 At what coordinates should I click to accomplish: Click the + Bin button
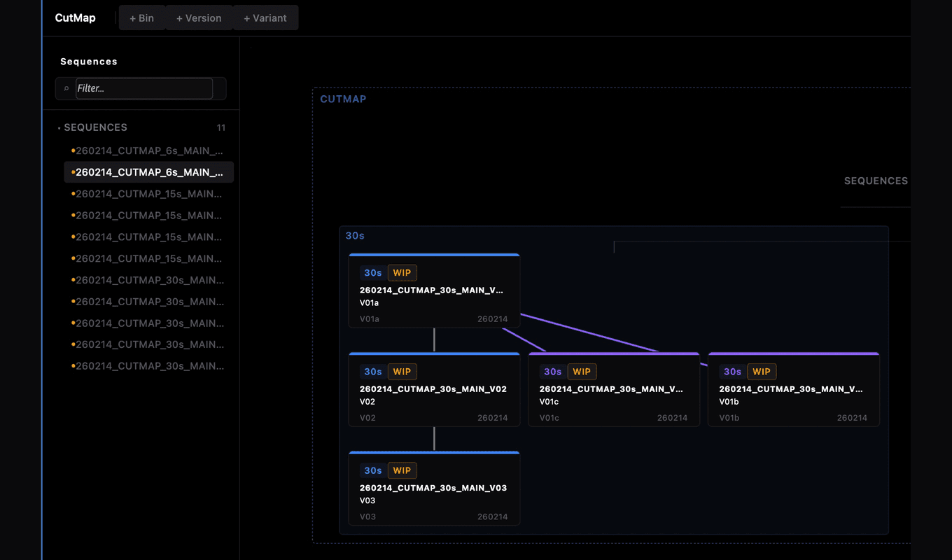point(141,18)
